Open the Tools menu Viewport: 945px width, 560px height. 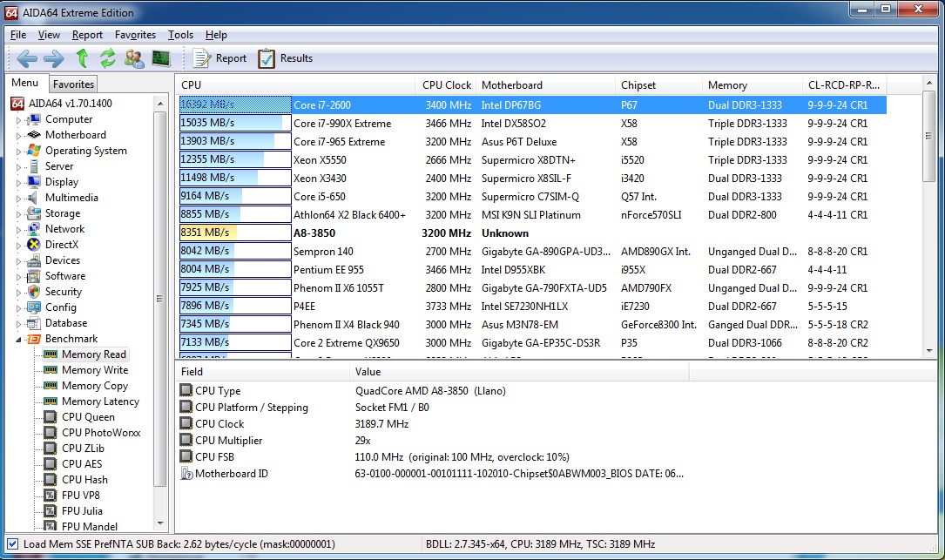coord(180,35)
